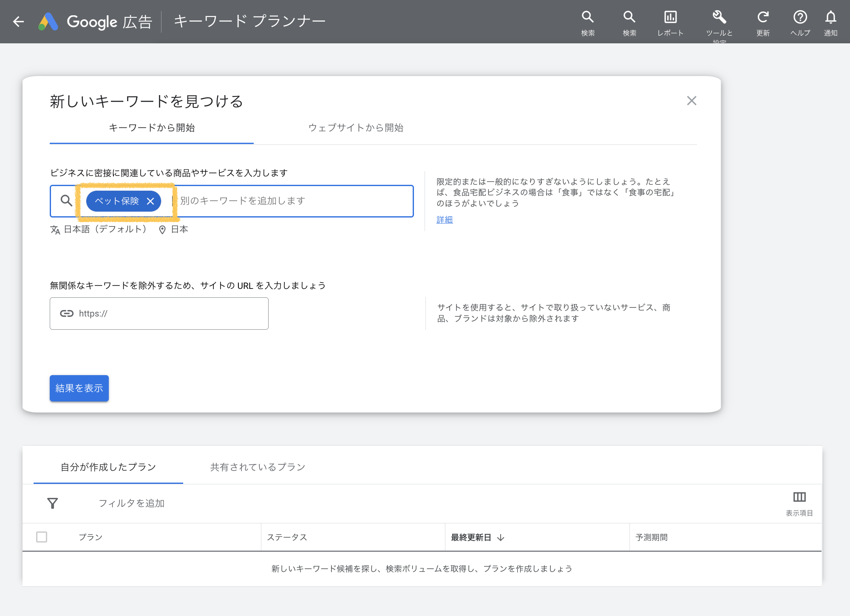Toggle the select-all plans checkbox
Screen dimensions: 850x616
(42, 537)
